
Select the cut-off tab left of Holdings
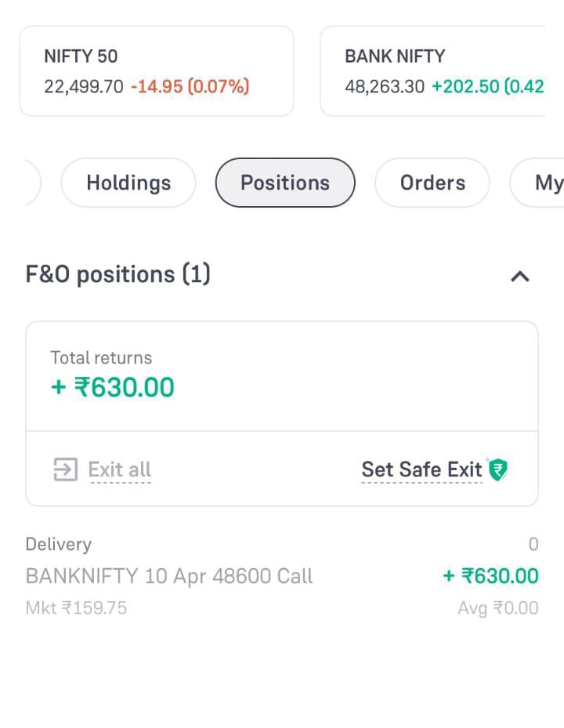(x=31, y=183)
